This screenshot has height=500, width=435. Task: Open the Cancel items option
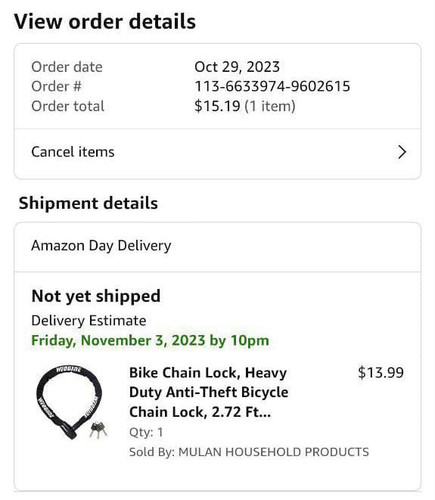point(217,153)
